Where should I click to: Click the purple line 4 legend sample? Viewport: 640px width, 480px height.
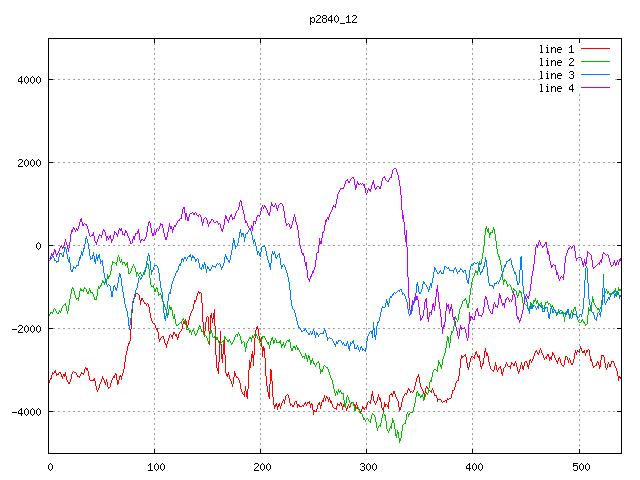(595, 88)
